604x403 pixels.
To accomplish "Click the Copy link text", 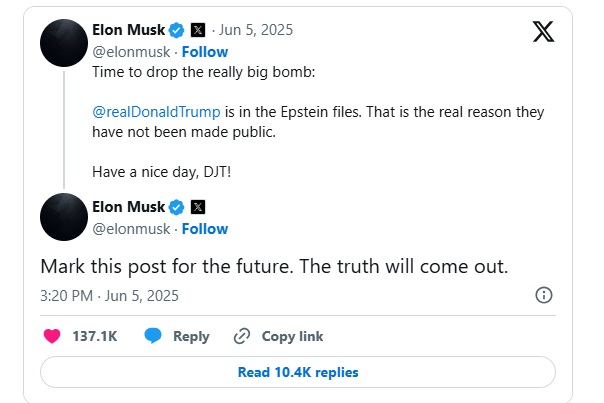I will (292, 336).
